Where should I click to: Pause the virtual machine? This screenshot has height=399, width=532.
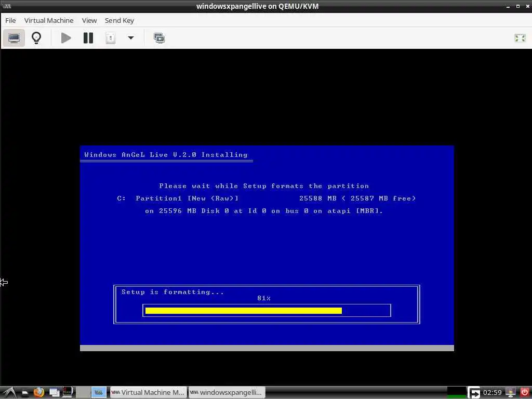point(88,37)
